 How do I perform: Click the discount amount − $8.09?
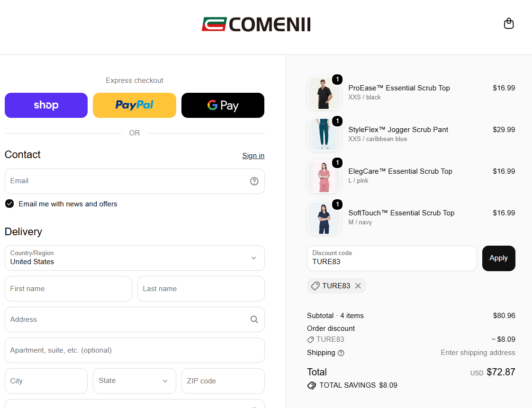click(x=504, y=339)
